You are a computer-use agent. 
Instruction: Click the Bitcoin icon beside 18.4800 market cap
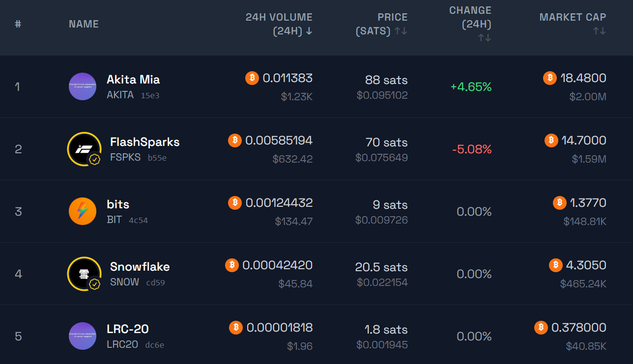(550, 78)
